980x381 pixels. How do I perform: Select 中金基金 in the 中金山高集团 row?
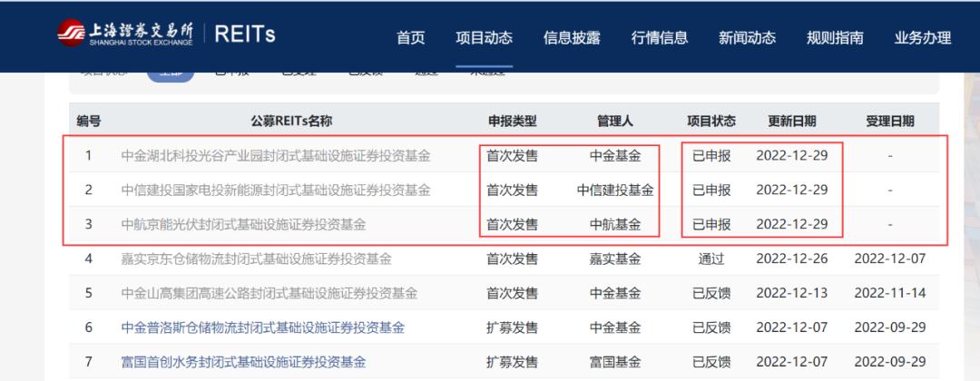(x=615, y=293)
